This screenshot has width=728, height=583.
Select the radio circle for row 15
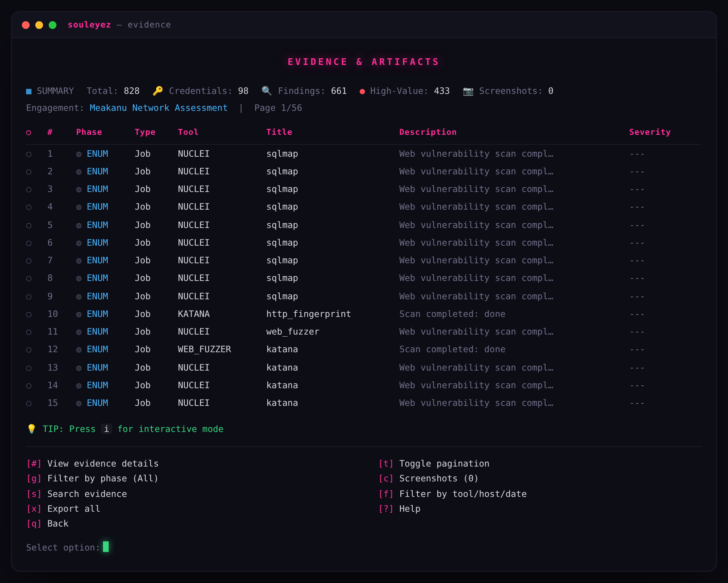point(29,403)
